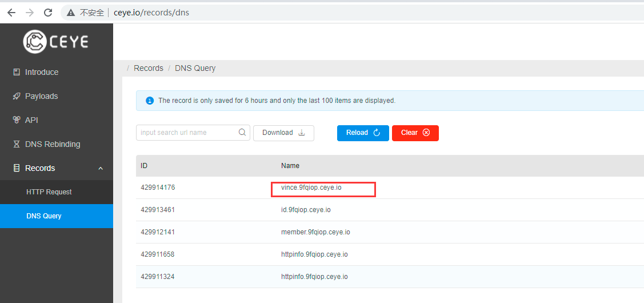644x303 pixels.
Task: Click the search url name input
Action: pos(186,133)
